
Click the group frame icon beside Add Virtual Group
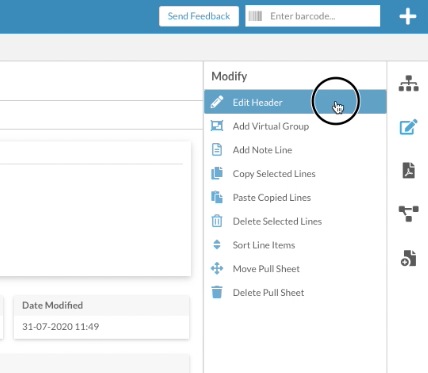217,126
